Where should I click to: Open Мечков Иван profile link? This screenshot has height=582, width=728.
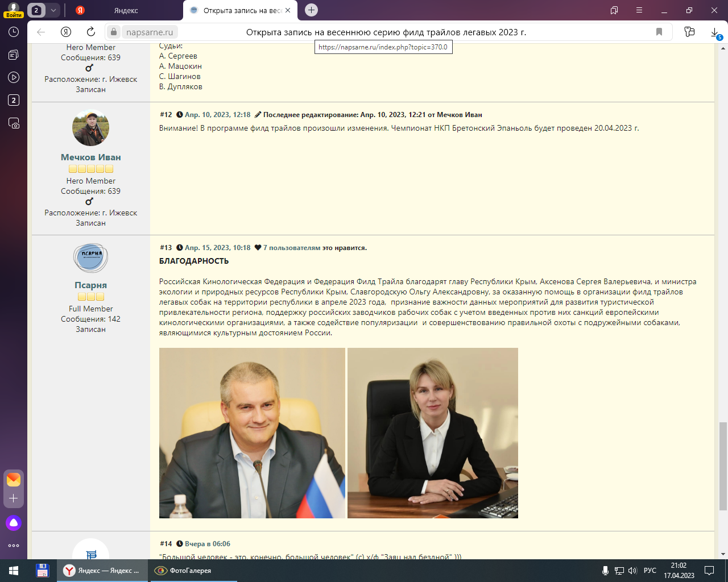pyautogui.click(x=90, y=157)
